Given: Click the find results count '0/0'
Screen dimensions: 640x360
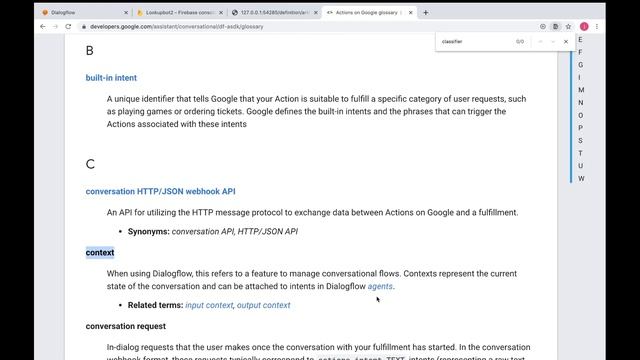Looking at the screenshot, I should click(x=520, y=42).
